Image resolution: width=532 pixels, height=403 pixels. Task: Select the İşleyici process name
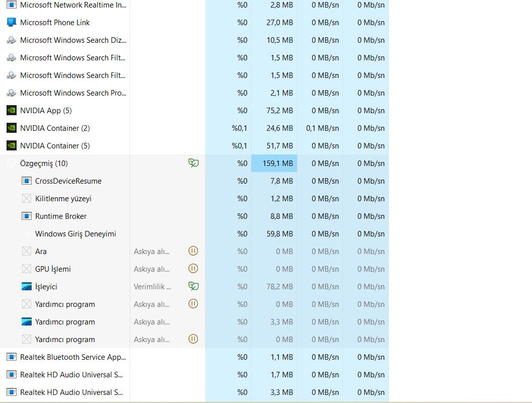(x=46, y=287)
